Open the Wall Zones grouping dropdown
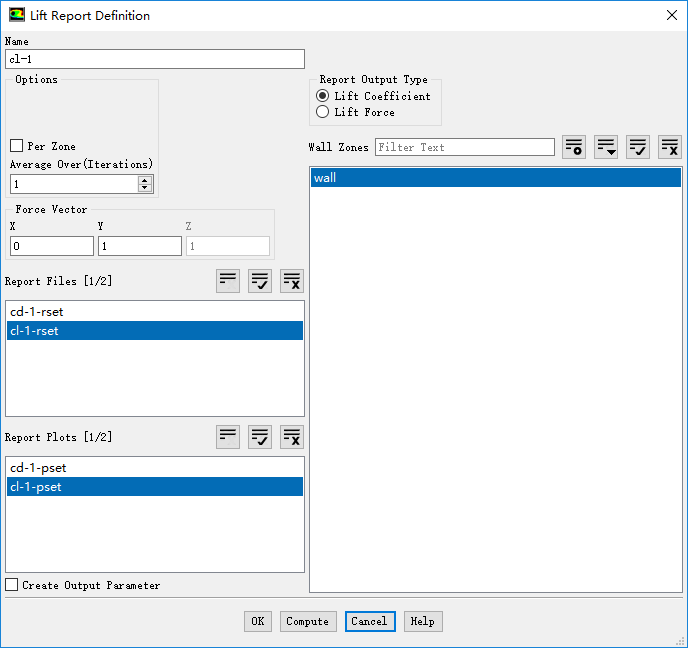This screenshot has height=648, width=688. pyautogui.click(x=606, y=147)
